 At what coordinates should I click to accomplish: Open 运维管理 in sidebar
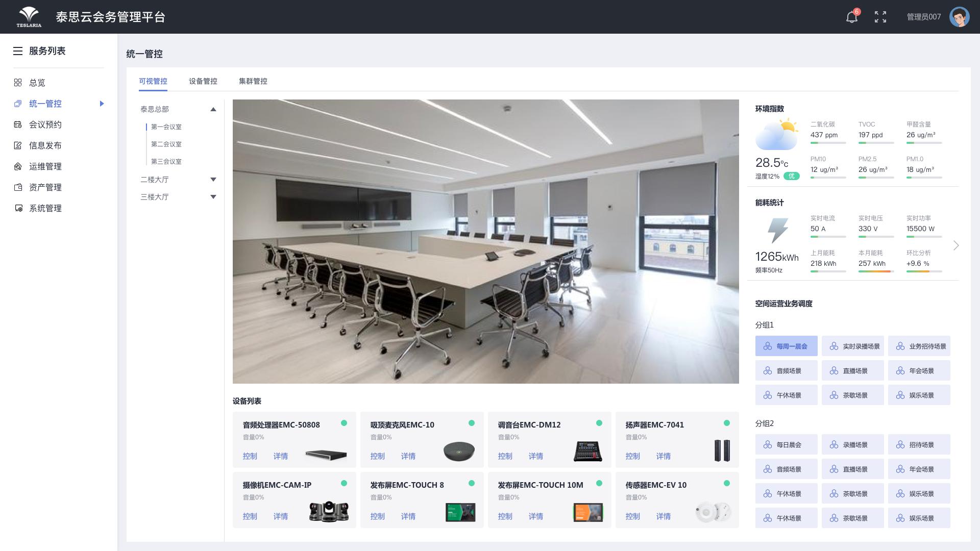coord(45,166)
